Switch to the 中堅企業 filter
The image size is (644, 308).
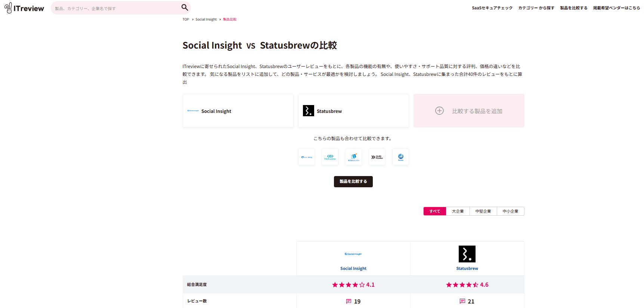483,211
